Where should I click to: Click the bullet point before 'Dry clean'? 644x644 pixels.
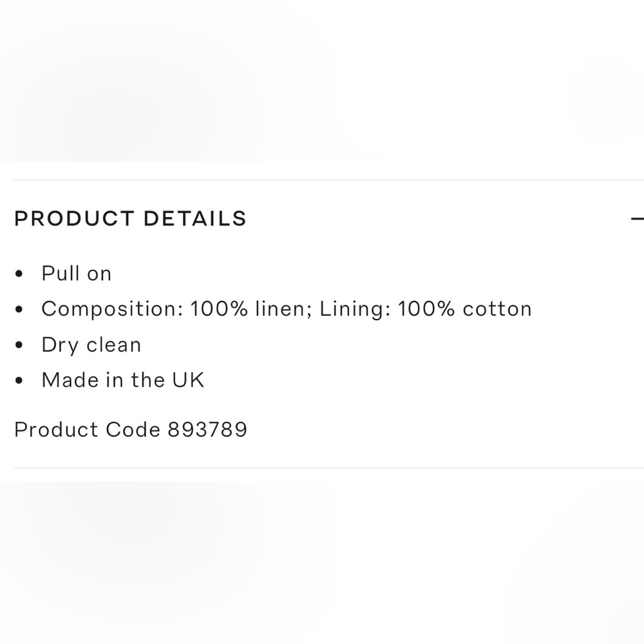(19, 345)
